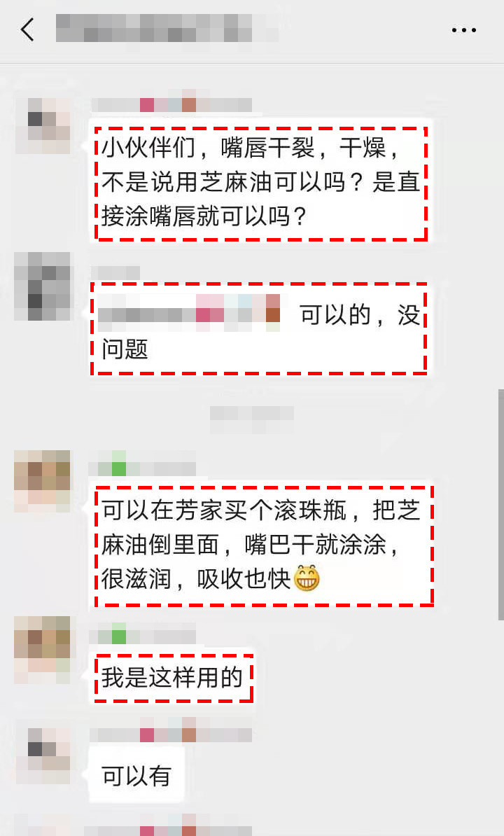Tap the back arrow in chat header
The height and width of the screenshot is (836, 504).
(x=28, y=29)
